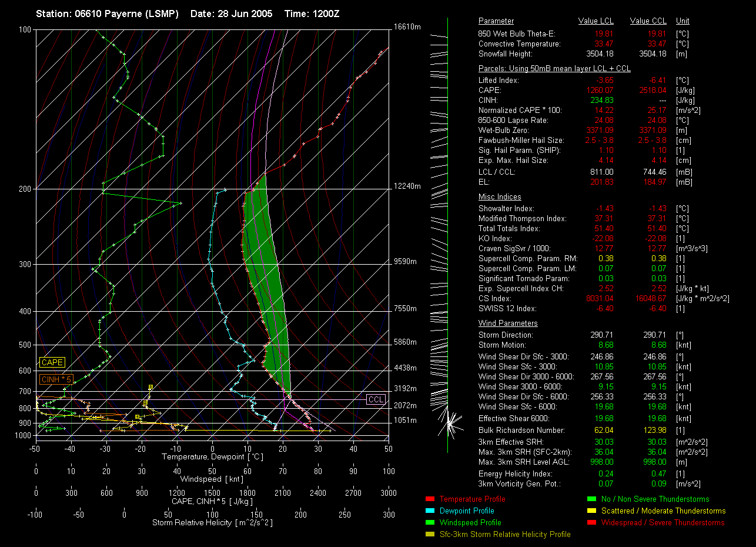Click the 'Energy Helicity Index:' label
This screenshot has height=547, width=756.
[x=516, y=474]
